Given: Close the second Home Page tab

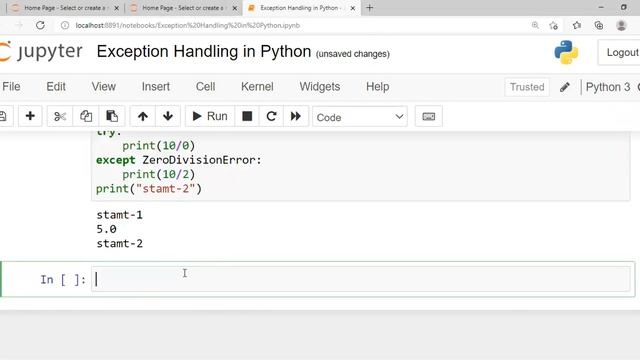Looking at the screenshot, I should (x=235, y=8).
